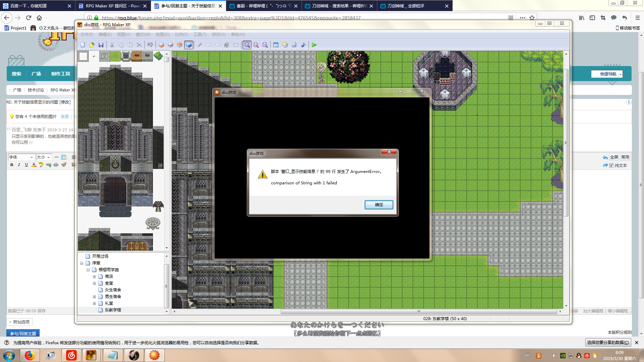
Task: Open Firefox from the taskbar
Action: [x=30, y=355]
